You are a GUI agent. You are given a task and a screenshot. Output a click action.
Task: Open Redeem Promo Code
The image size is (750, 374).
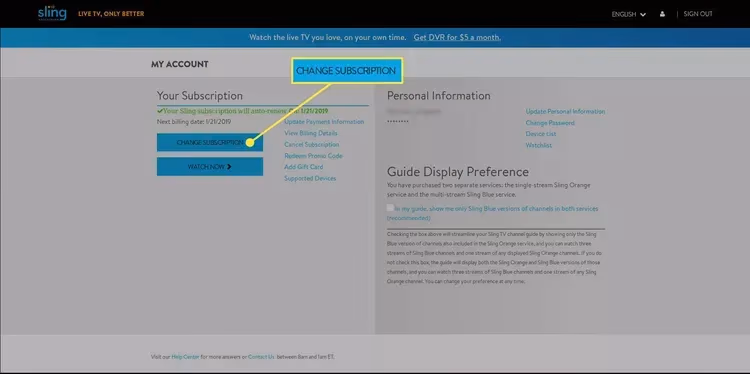(x=313, y=156)
